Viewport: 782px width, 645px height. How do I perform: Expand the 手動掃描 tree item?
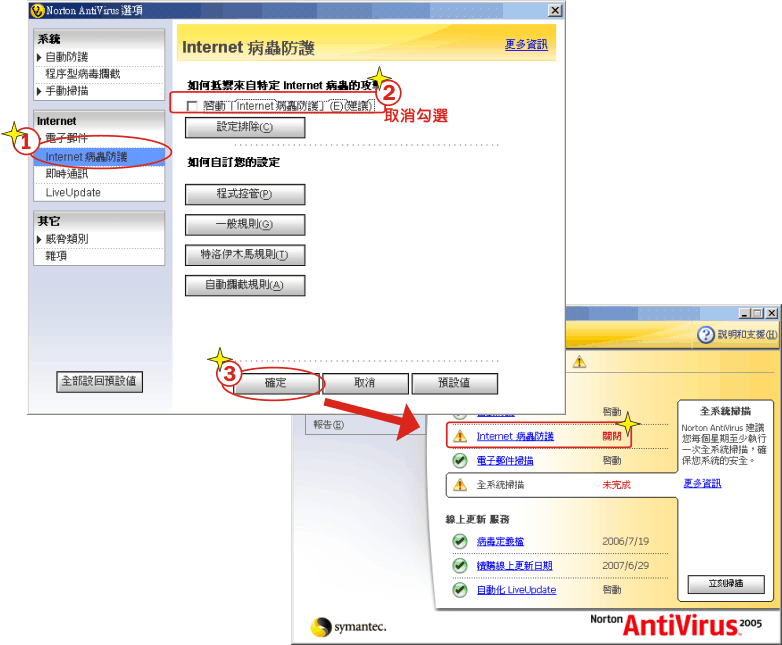(39, 91)
